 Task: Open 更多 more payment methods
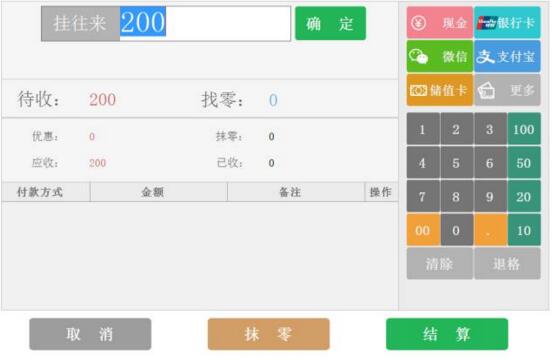click(x=507, y=90)
